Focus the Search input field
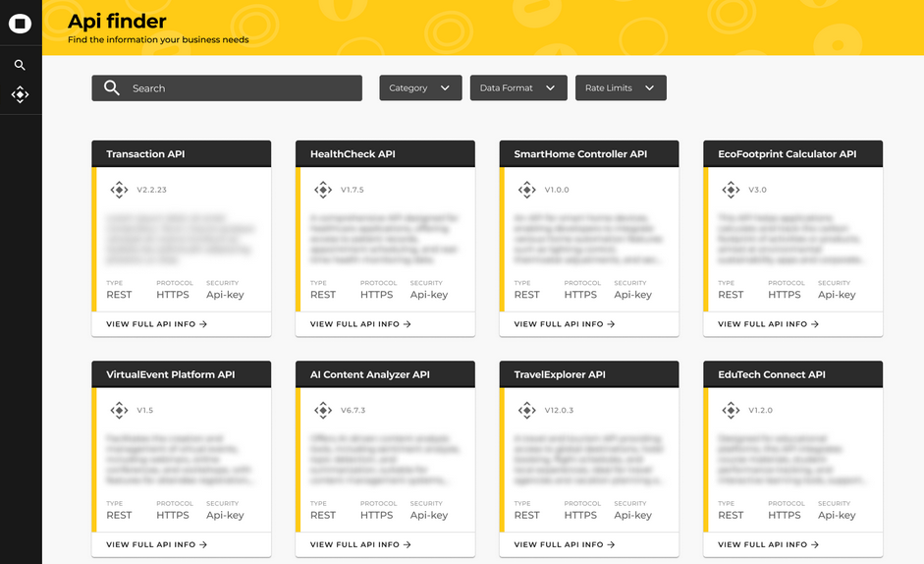924x564 pixels. point(241,88)
